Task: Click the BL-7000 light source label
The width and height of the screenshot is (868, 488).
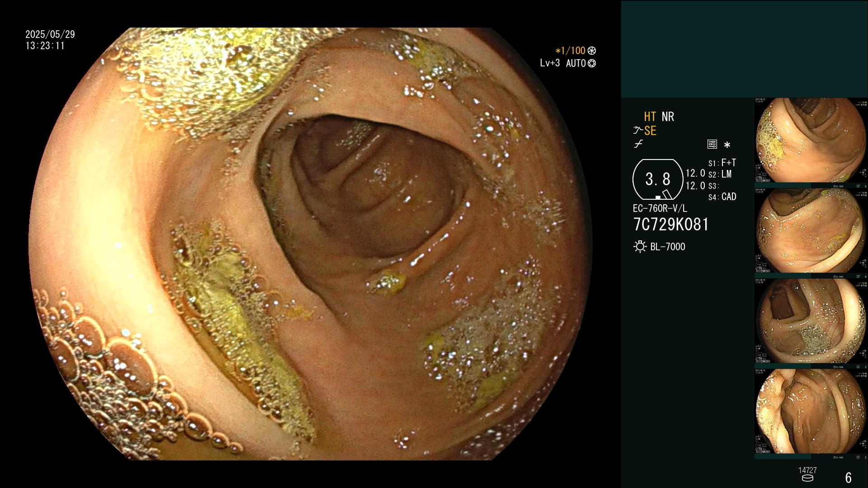Action: coord(668,247)
